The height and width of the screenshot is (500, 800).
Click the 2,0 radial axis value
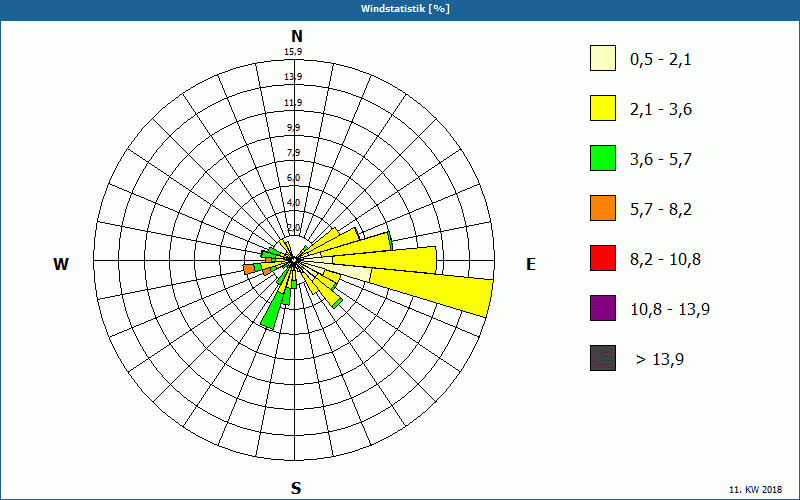coord(293,228)
